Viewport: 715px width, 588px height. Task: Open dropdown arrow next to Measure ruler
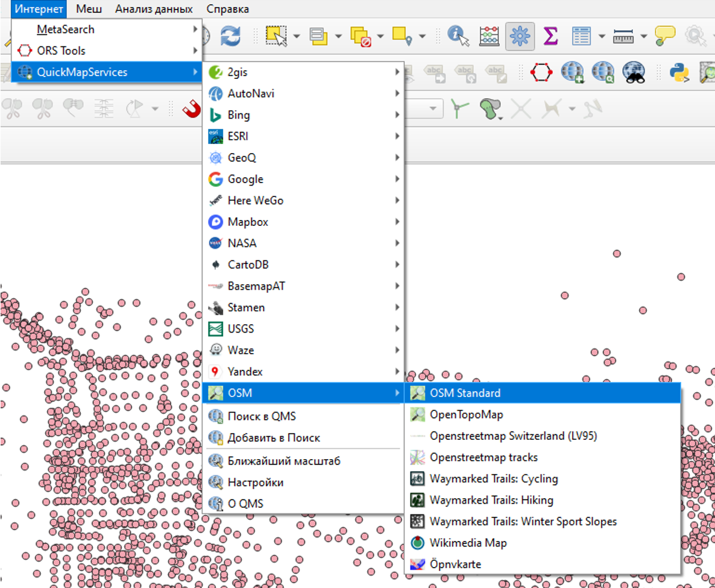click(x=643, y=37)
